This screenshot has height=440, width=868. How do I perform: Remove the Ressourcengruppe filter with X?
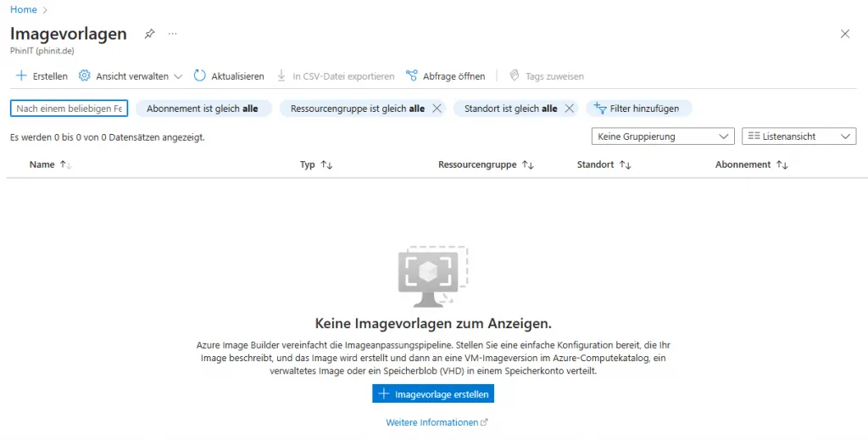pos(437,109)
